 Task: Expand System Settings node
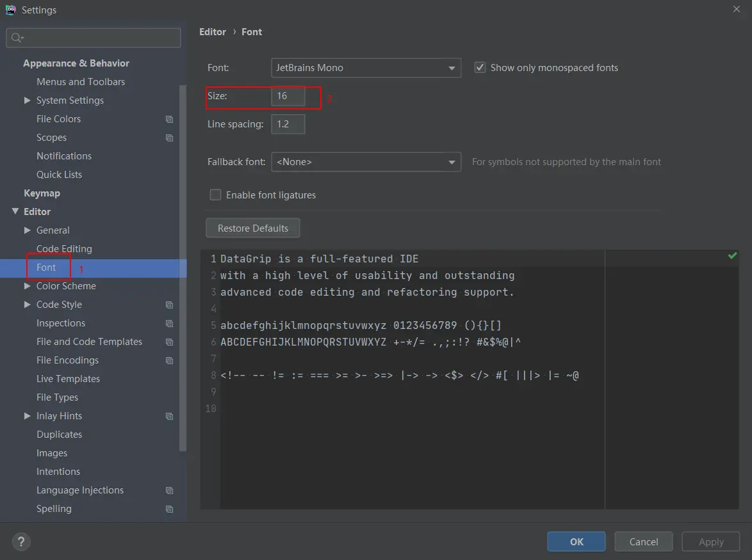(28, 100)
